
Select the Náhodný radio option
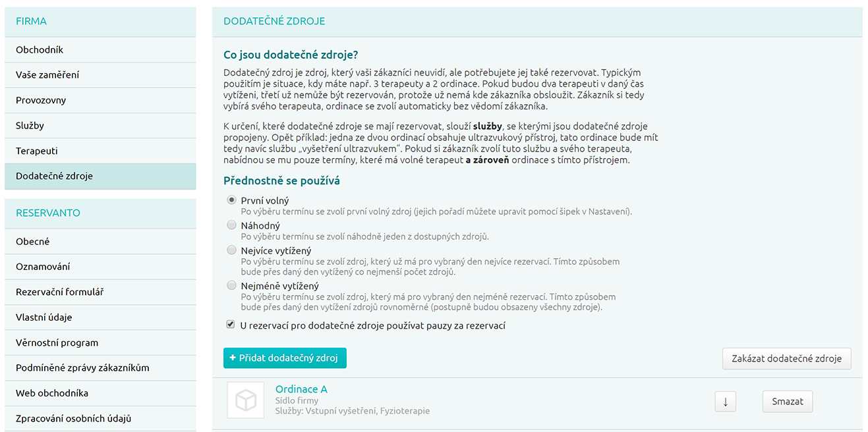click(231, 225)
